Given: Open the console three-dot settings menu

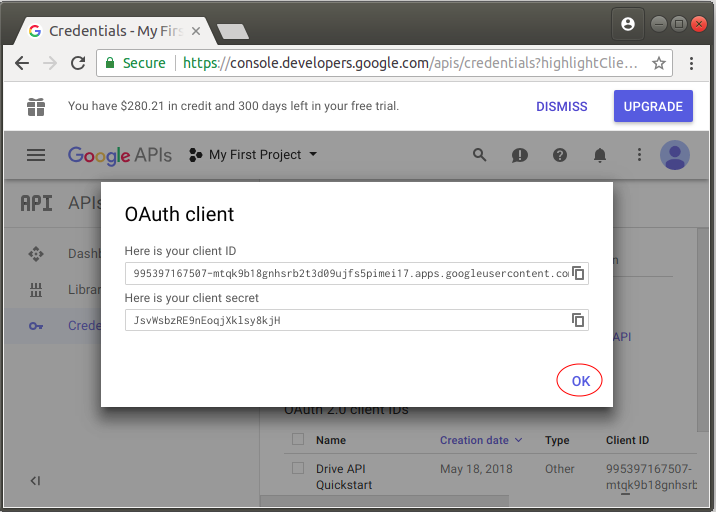Looking at the screenshot, I should [639, 155].
